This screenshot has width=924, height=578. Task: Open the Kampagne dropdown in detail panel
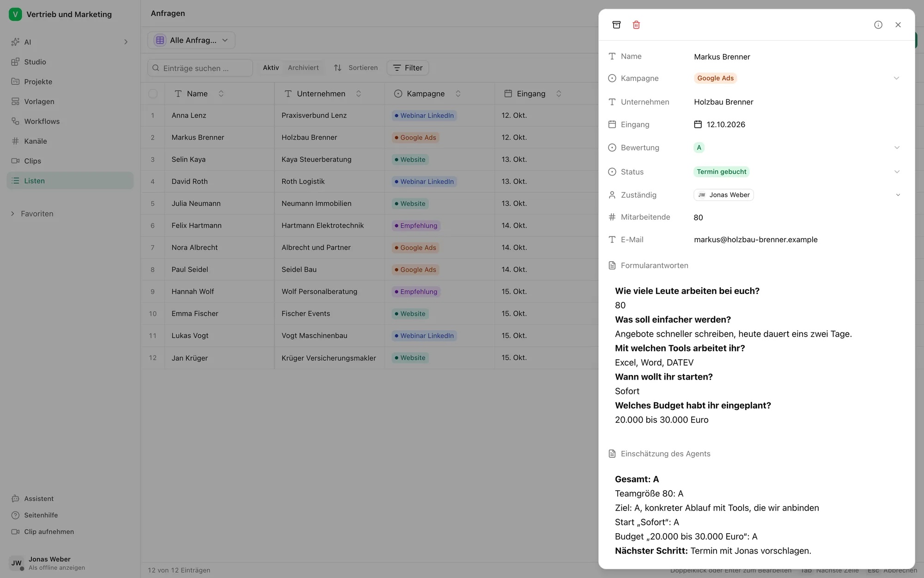(896, 78)
